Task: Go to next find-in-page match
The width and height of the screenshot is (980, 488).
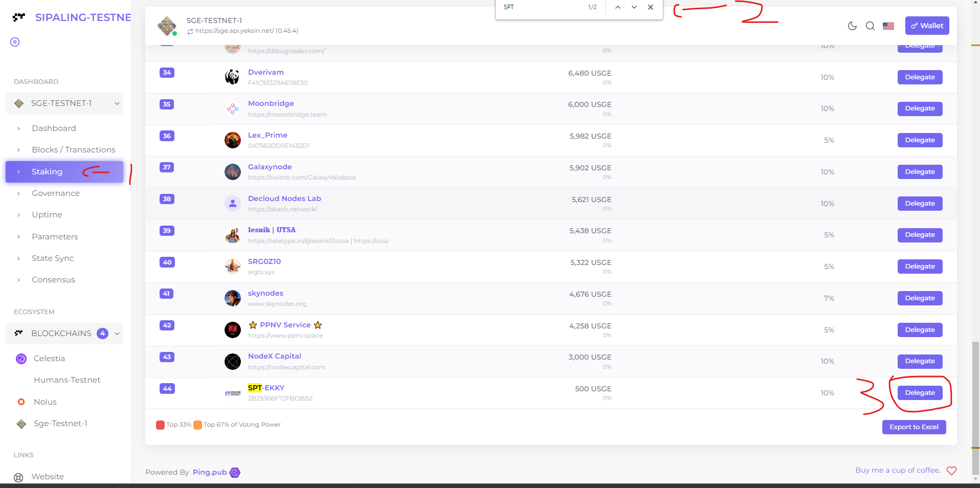Action: 634,7
